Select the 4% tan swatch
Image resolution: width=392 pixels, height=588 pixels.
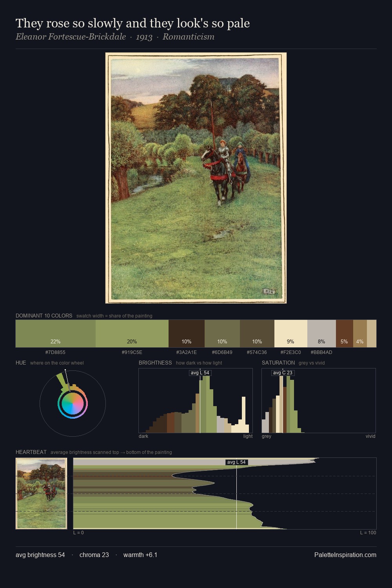360,334
